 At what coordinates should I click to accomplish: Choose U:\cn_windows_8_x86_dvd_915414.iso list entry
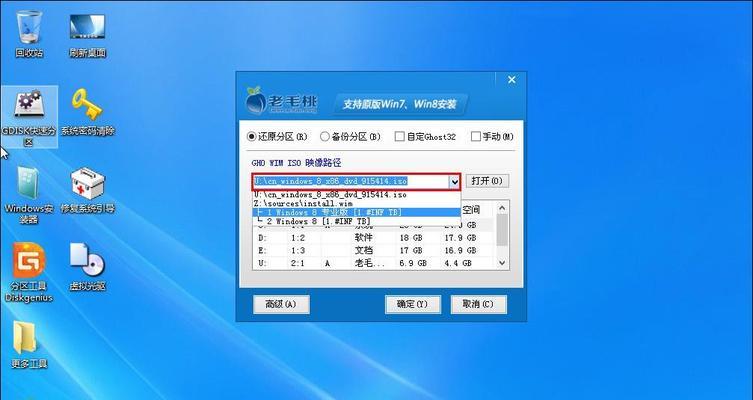[x=356, y=194]
